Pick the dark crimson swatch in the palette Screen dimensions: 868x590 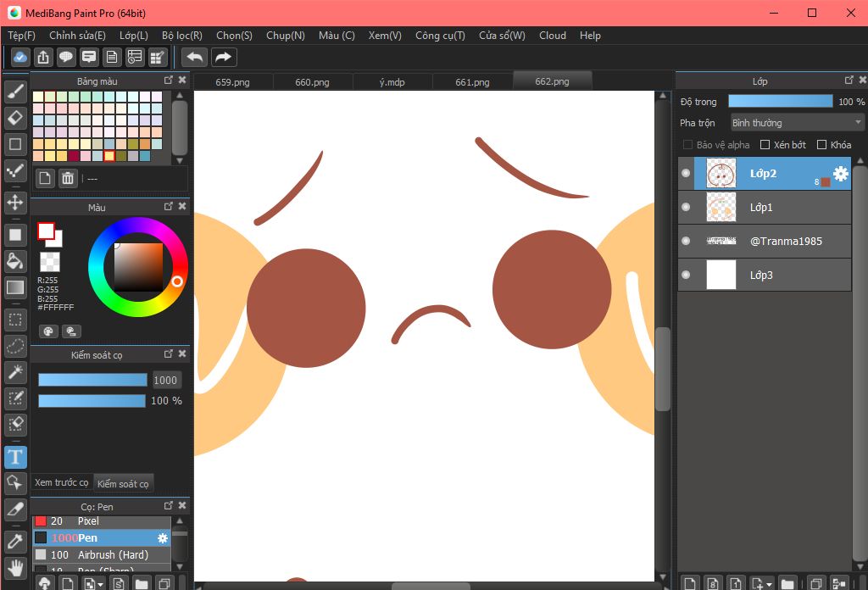coord(74,156)
